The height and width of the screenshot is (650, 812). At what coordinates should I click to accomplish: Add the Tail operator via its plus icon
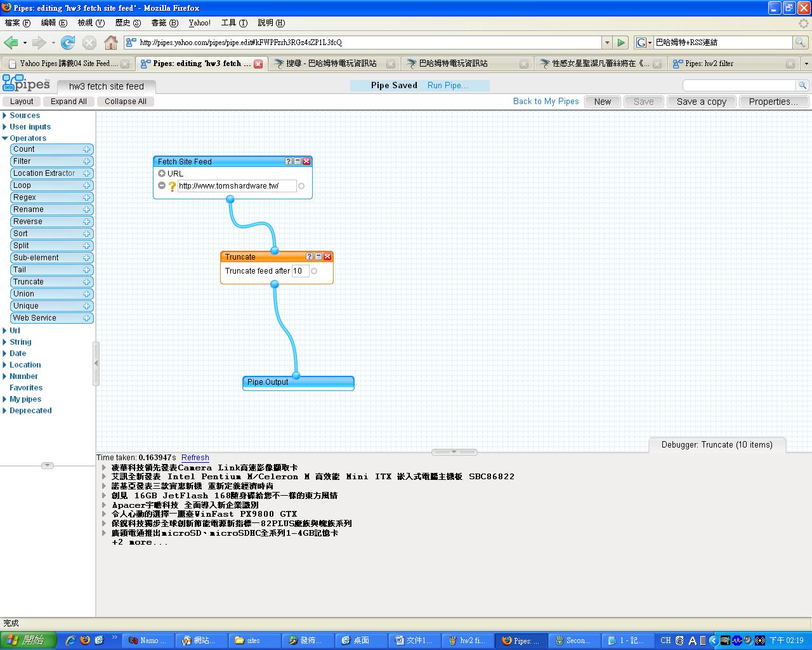[x=86, y=270]
